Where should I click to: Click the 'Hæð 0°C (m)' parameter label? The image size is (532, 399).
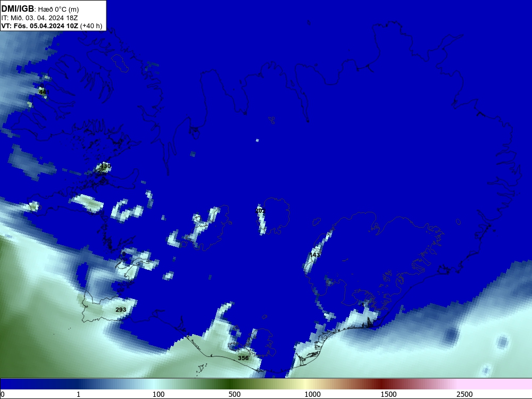click(x=59, y=10)
